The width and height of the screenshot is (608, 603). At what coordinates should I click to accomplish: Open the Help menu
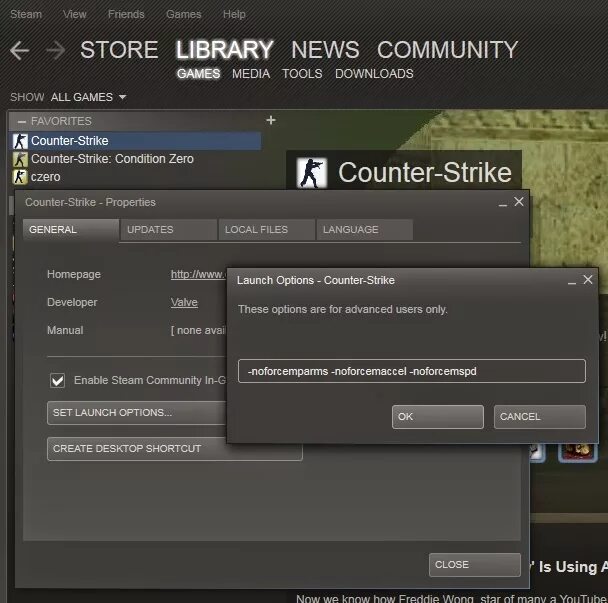[x=234, y=14]
